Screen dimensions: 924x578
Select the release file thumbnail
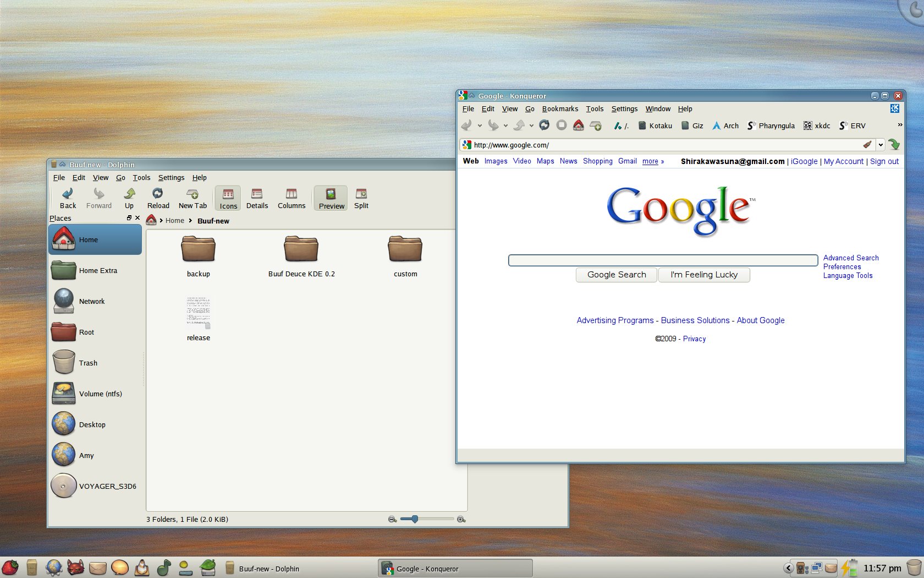coord(198,314)
